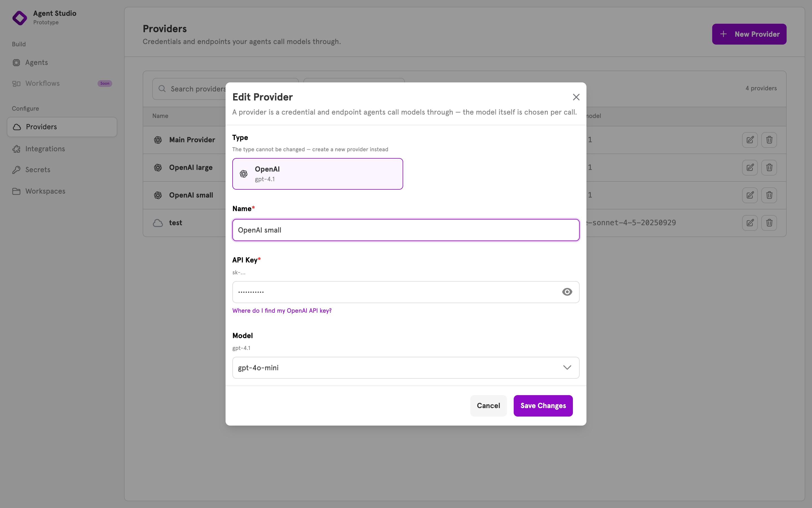Click the cloud icon beside test
The height and width of the screenshot is (508, 812).
[158, 223]
